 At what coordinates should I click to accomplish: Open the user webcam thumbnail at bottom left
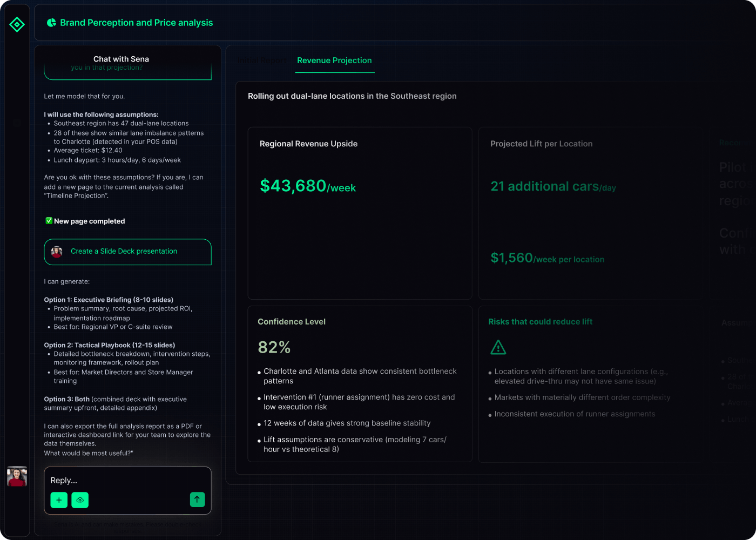click(x=17, y=476)
